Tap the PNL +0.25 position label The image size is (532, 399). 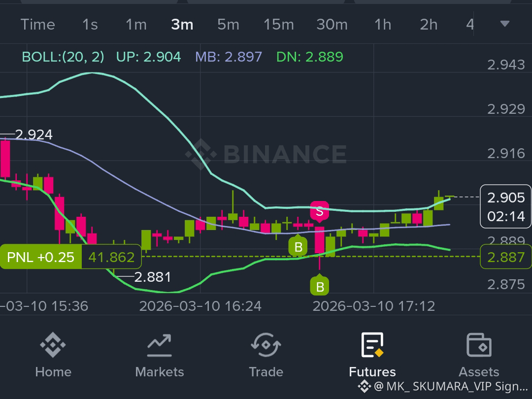41,257
